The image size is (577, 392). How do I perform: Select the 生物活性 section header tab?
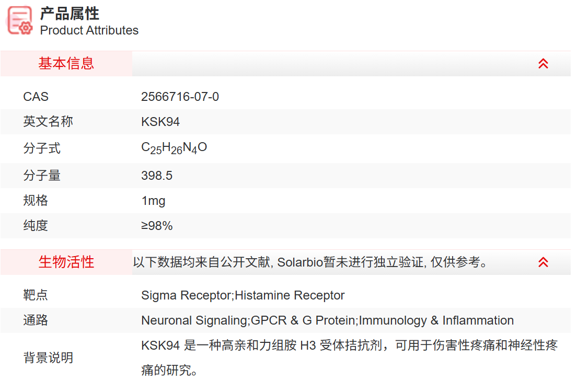coord(66,262)
